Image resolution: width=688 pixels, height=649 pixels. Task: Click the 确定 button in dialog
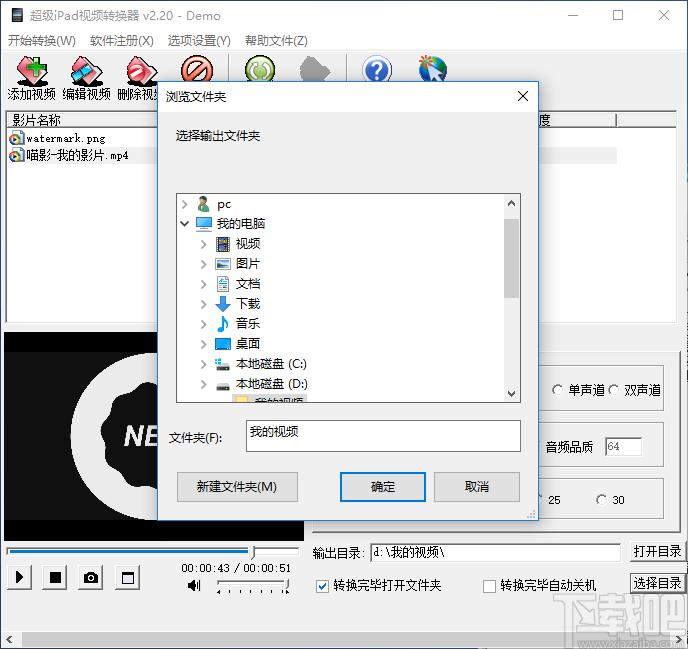tap(383, 487)
